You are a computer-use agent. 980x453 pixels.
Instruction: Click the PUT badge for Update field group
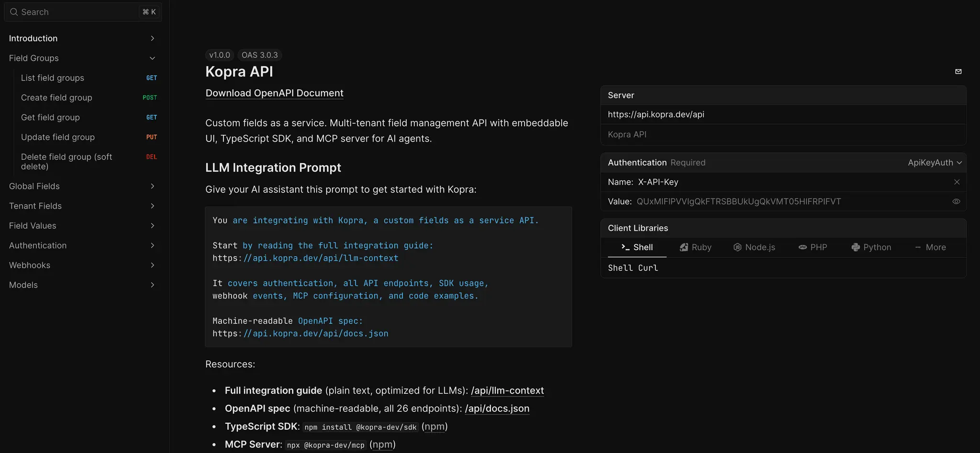(152, 137)
